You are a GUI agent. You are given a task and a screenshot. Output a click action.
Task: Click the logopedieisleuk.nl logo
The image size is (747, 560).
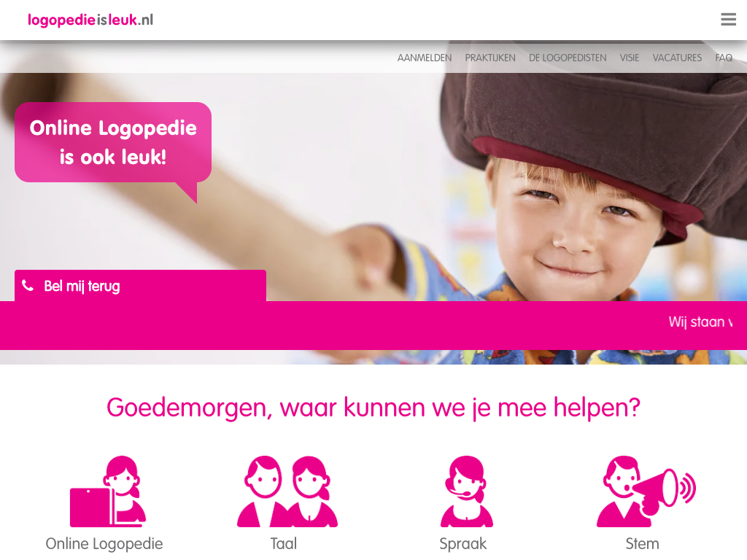[90, 20]
